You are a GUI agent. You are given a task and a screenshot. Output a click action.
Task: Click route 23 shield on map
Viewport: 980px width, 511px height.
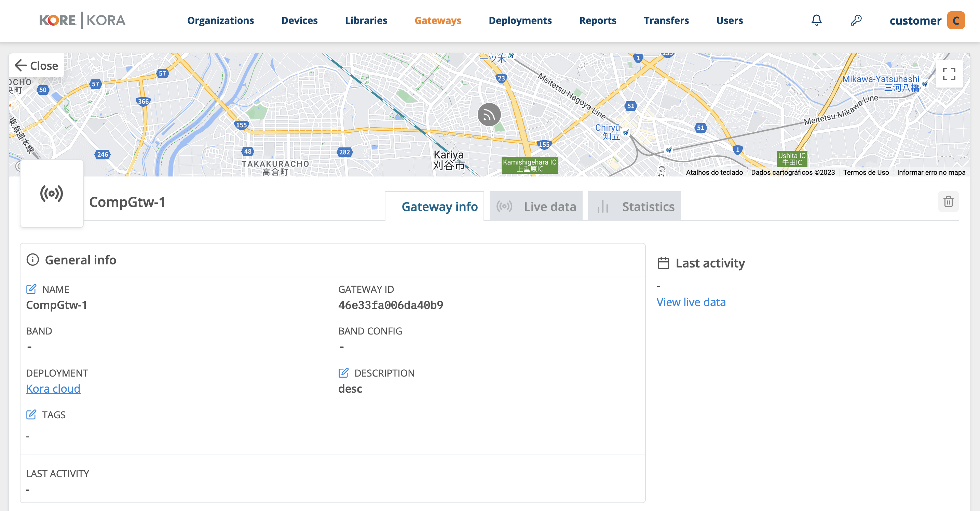tap(501, 78)
